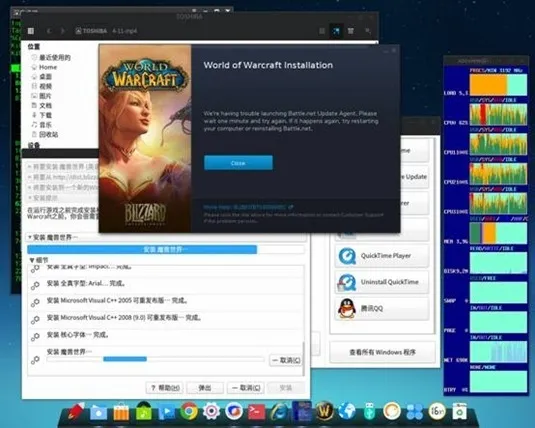Open 图片 in file manager sidebar
Image resolution: width=535 pixels, height=428 pixels.
41,96
